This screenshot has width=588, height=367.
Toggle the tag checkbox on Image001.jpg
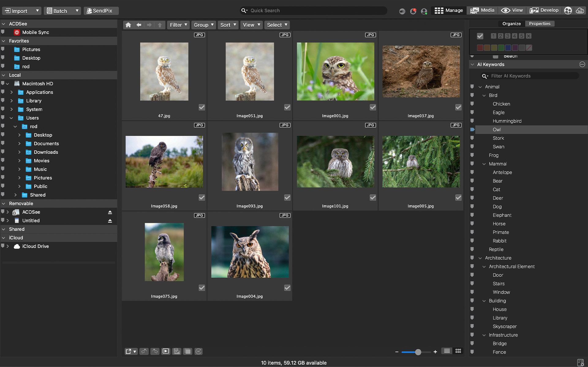pos(373,107)
